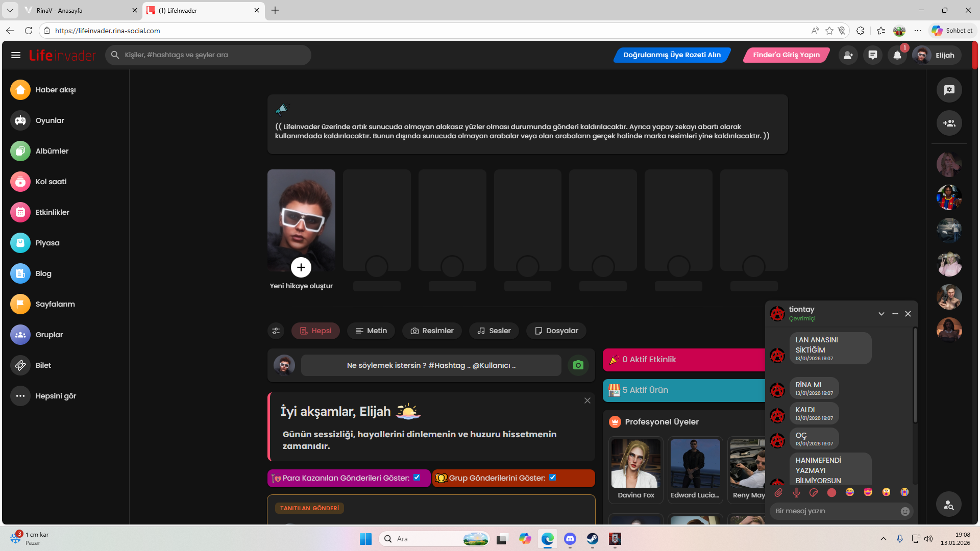
Task: Toggle Para Kazanılan Gönderileri Göster checkbox
Action: tap(417, 478)
